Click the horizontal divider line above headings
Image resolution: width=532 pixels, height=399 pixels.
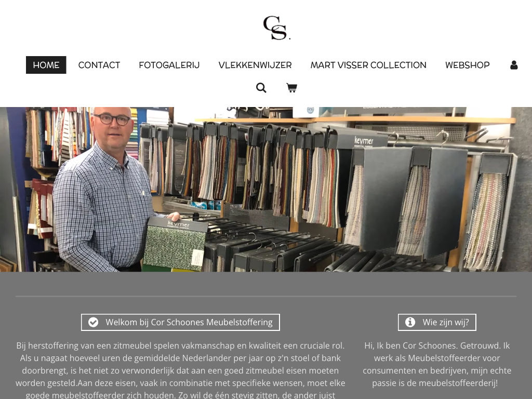click(x=266, y=297)
